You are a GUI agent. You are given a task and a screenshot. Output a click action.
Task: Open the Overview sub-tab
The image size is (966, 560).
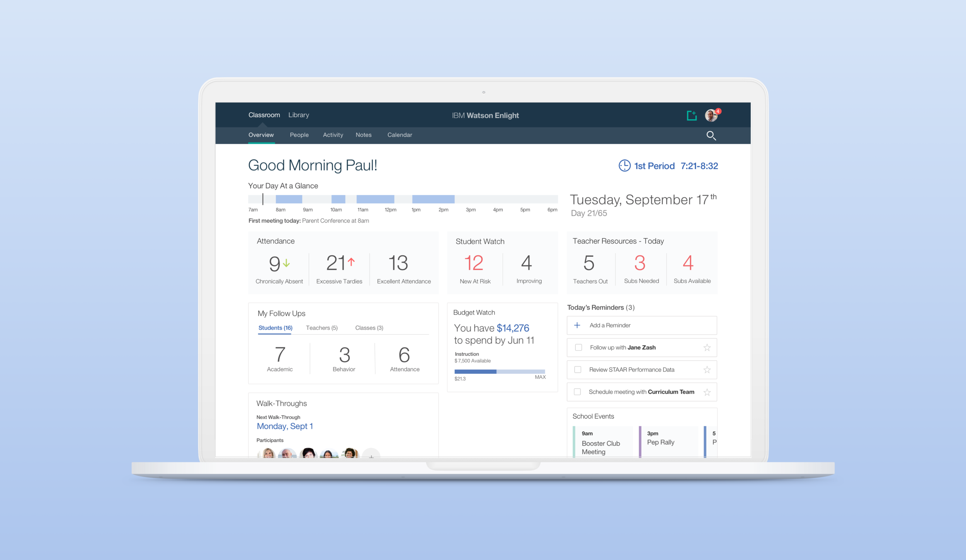click(x=261, y=135)
